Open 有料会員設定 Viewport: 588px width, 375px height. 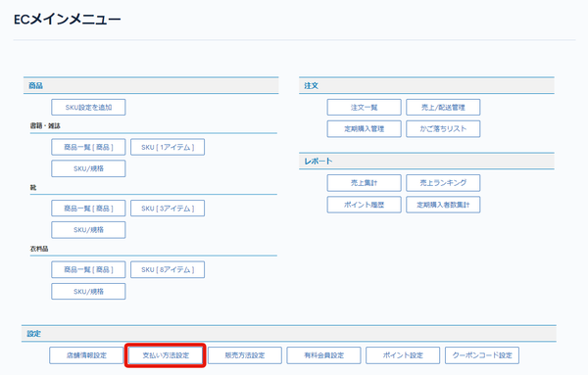click(x=324, y=355)
